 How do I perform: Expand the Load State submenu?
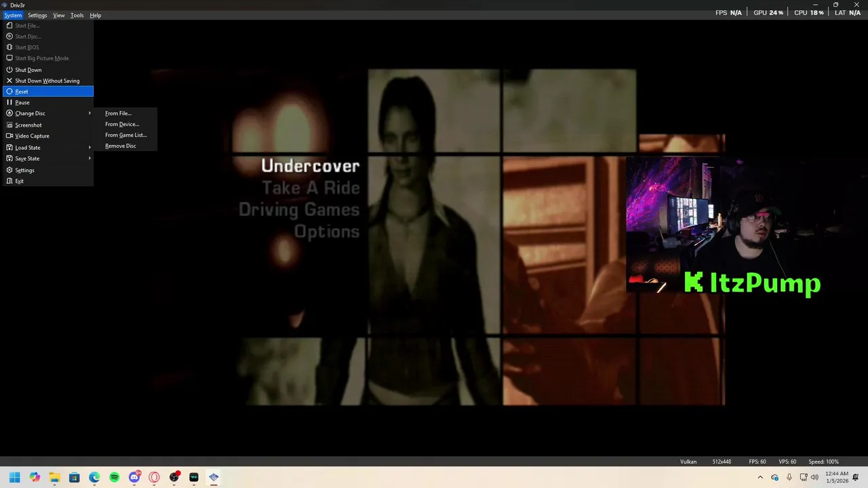[x=47, y=147]
